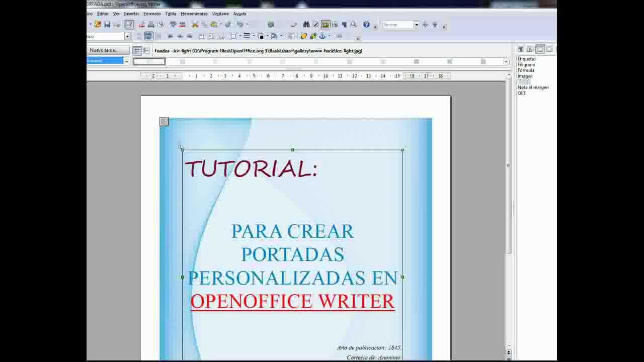Open the Line style dropdown arrow
This screenshot has height=362, width=644.
(x=253, y=36)
